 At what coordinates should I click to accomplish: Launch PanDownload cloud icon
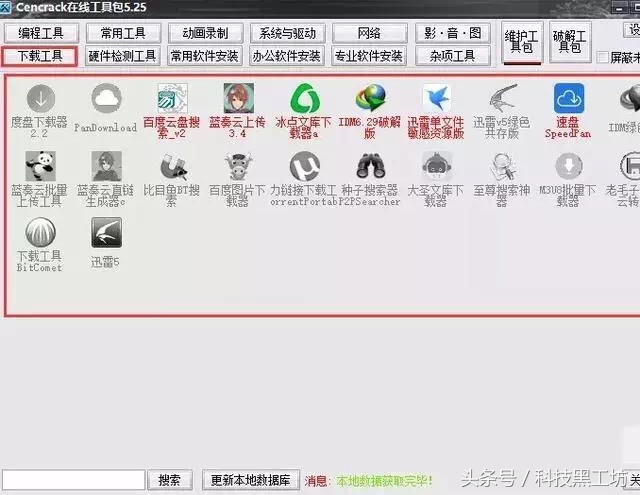[x=106, y=98]
